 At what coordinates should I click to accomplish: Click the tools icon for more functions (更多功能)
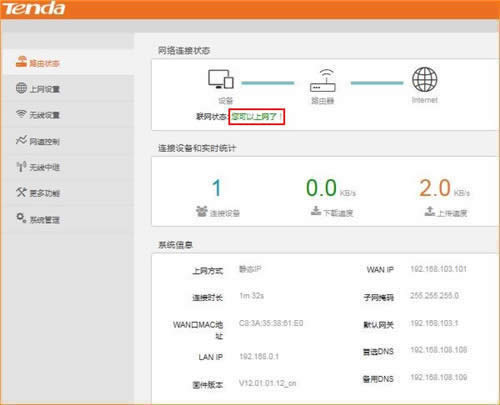[x=21, y=192]
